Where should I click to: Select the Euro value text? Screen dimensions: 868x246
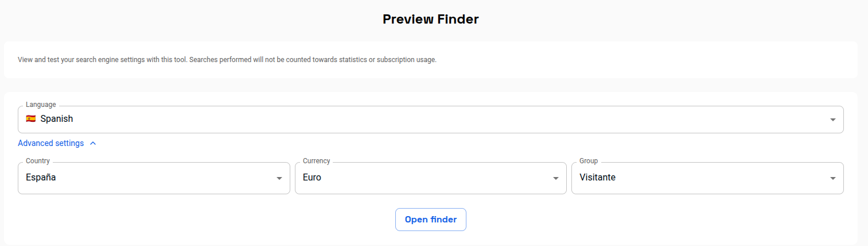312,178
